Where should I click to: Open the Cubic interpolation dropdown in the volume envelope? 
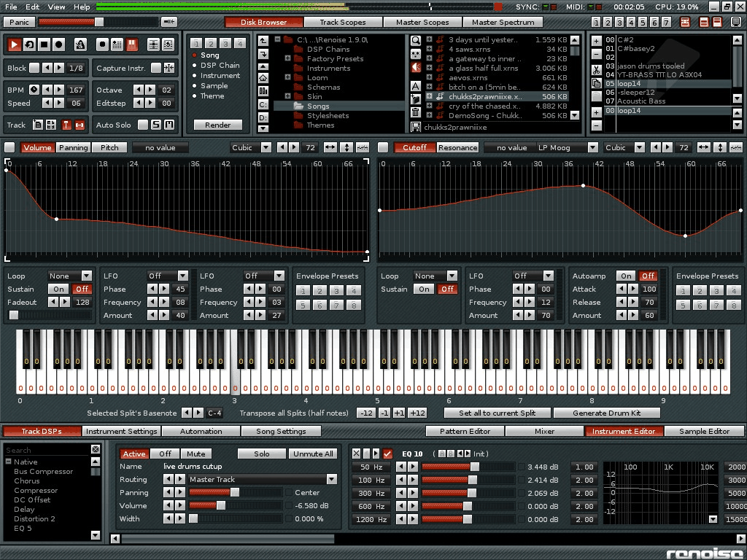click(251, 147)
